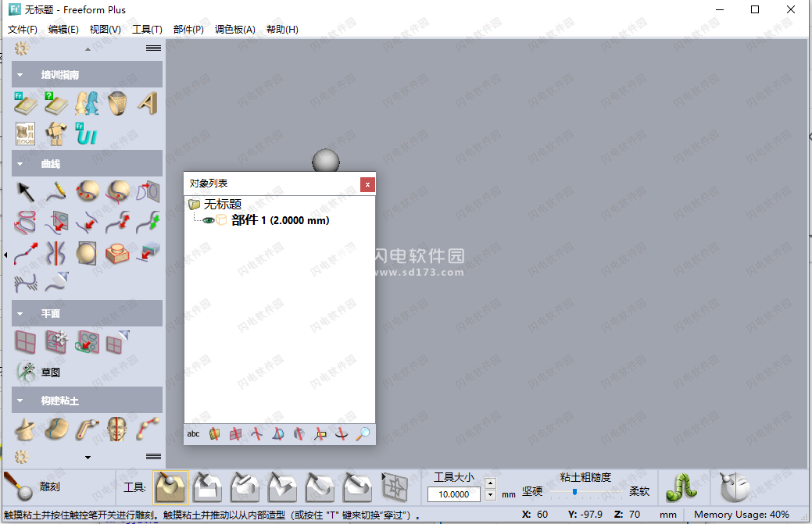
Task: Click the 雕刻 carve mode button
Action: (32, 487)
